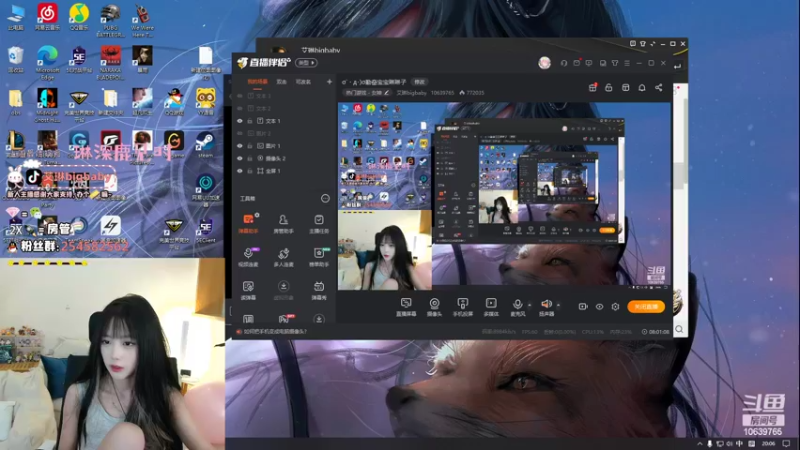800x450 pixels.
Task: Open the 网易云音乐 desktop shortcut
Action: [x=47, y=17]
